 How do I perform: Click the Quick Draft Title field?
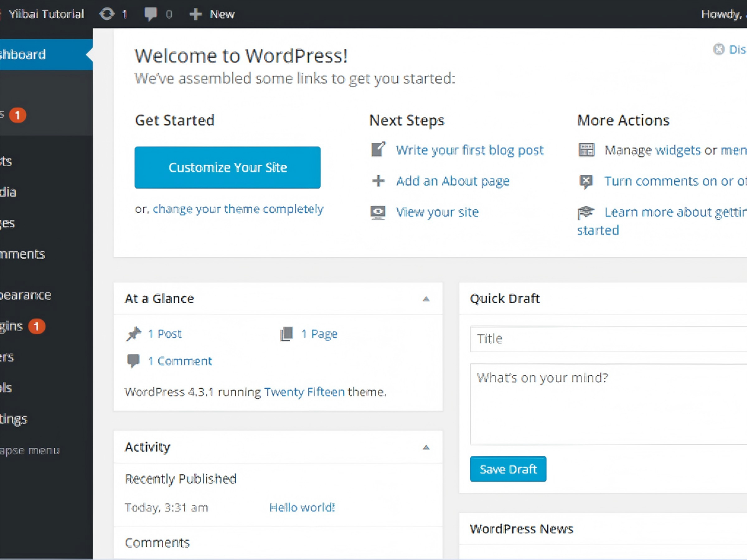click(x=608, y=339)
